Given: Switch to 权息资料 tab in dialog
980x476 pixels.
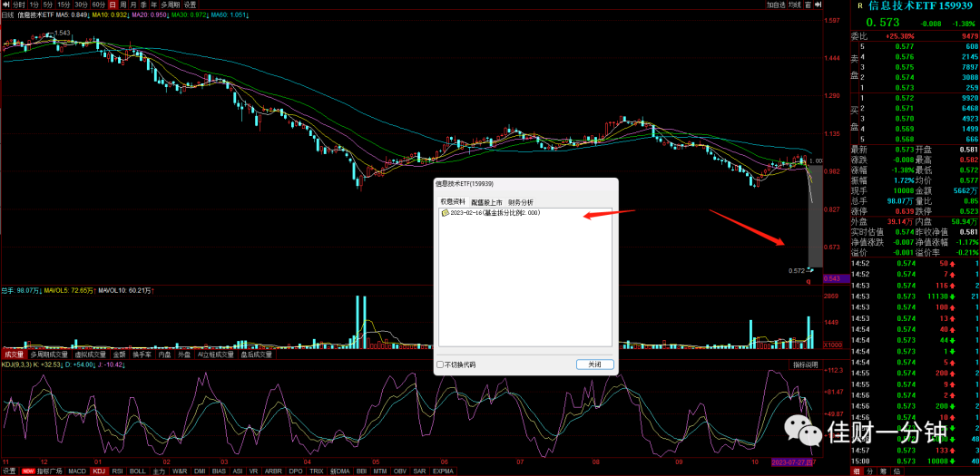Looking at the screenshot, I should (453, 202).
